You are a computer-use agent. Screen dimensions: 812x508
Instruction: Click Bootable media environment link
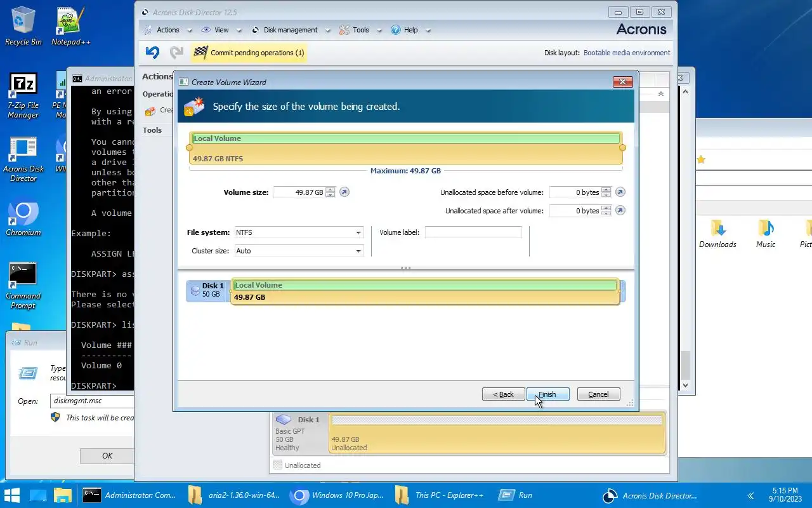[627, 53]
